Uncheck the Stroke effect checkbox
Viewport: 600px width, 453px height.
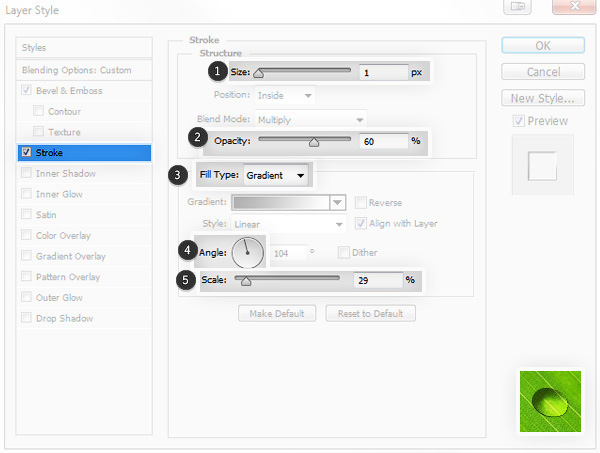[26, 152]
